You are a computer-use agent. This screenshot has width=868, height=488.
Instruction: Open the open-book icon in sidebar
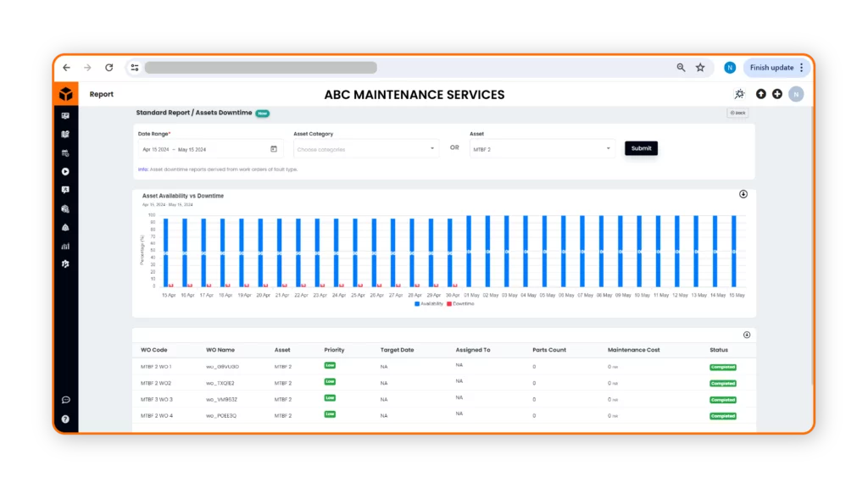[65, 135]
